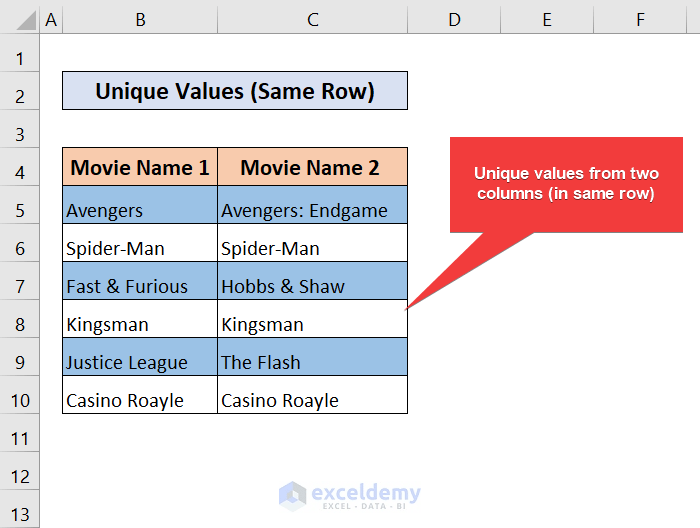The height and width of the screenshot is (528, 700).
Task: Select row 1 header
Action: point(20,53)
